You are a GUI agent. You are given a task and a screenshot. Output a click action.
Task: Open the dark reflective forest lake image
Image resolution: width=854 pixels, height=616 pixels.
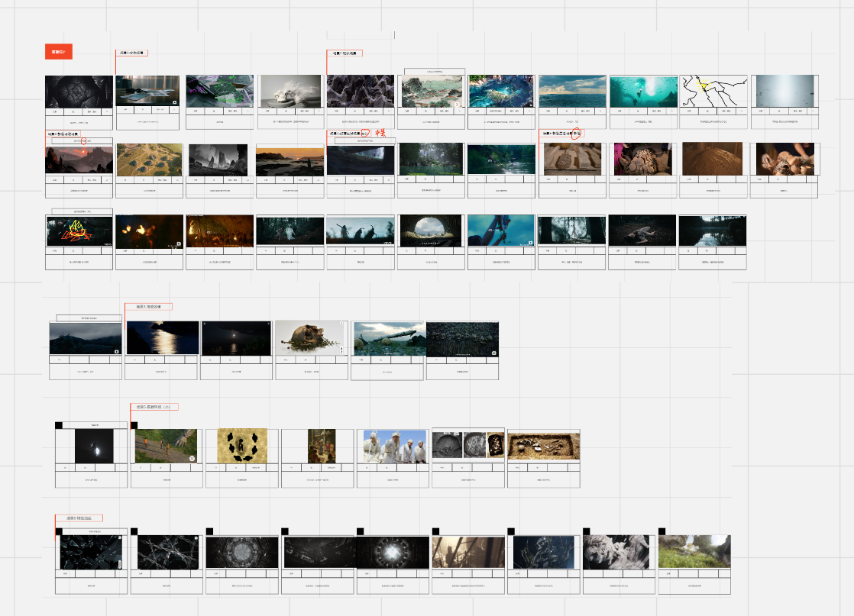(713, 231)
